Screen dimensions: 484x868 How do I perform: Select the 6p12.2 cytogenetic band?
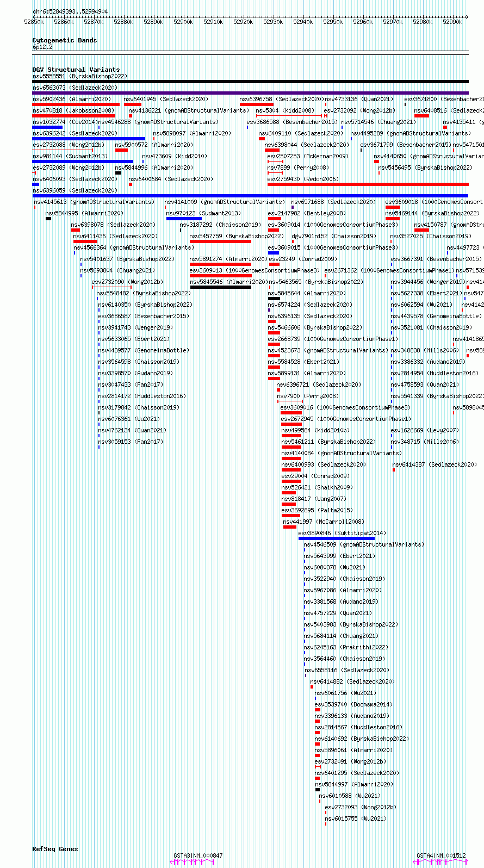point(42,47)
